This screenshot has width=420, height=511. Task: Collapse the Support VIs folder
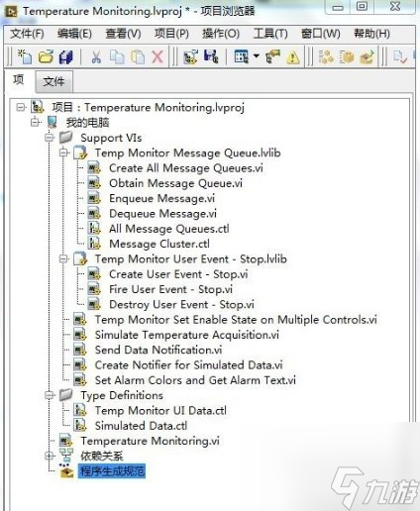pos(50,138)
